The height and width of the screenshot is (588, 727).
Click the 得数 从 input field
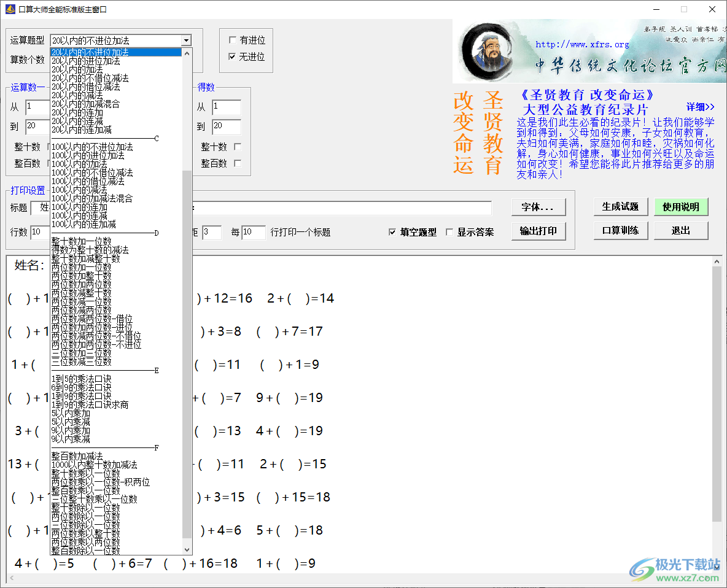(x=227, y=107)
